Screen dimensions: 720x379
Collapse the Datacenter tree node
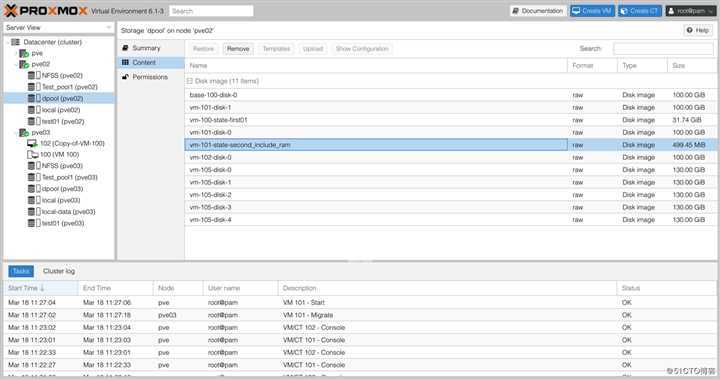[x=8, y=42]
